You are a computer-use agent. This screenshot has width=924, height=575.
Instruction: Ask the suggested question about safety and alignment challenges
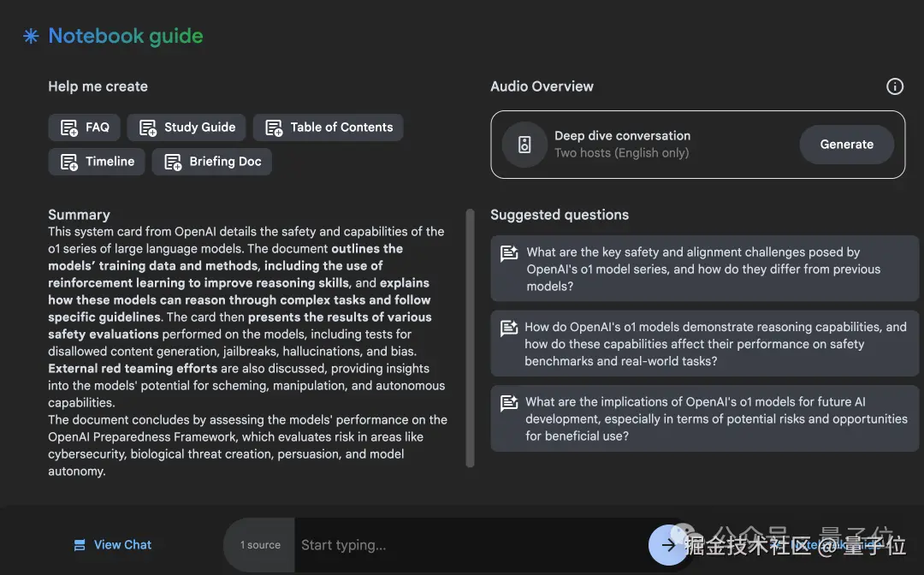[704, 270]
